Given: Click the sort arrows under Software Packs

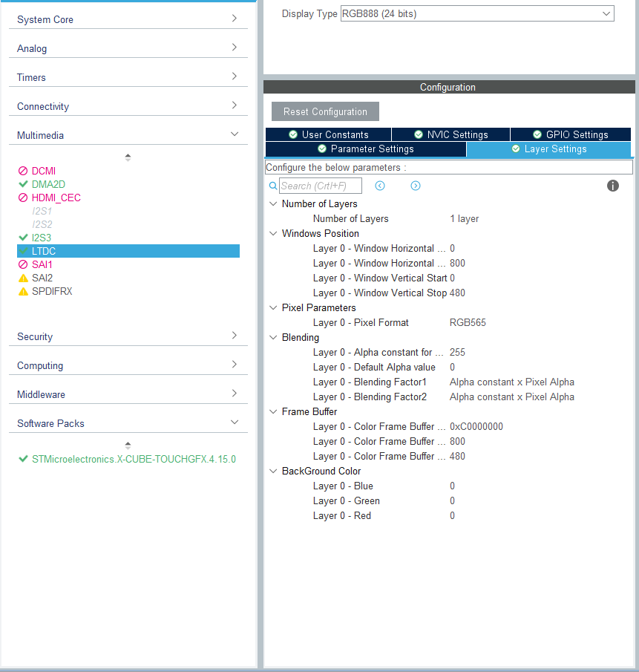Looking at the screenshot, I should point(128,446).
